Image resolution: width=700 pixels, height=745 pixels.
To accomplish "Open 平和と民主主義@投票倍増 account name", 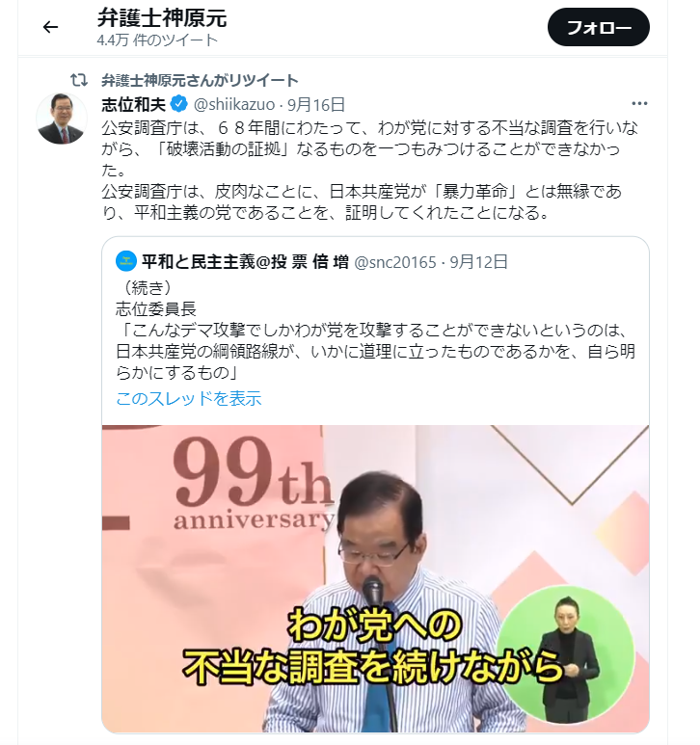I will [x=245, y=261].
